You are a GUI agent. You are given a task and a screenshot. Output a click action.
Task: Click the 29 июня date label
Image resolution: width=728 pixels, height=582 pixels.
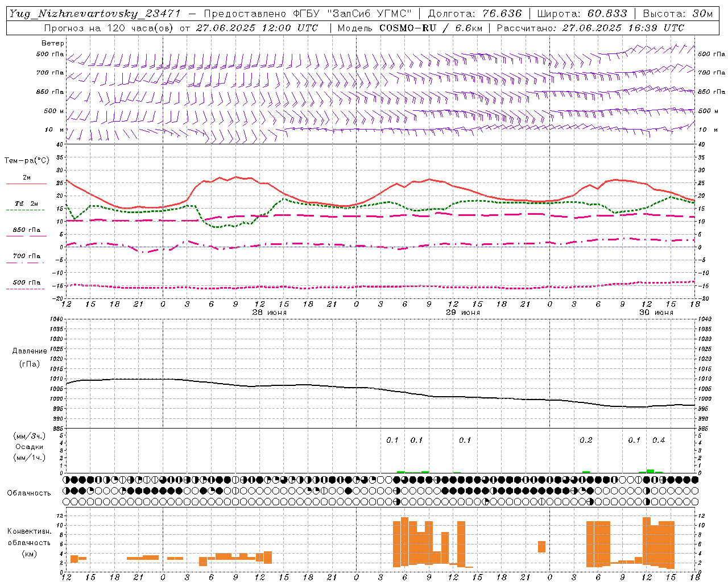click(463, 313)
